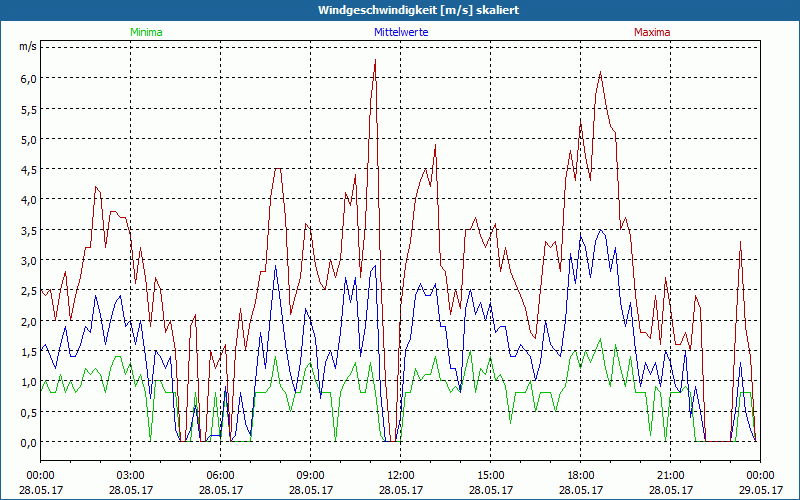
Task: Click the Mittelwerte legend label
Action: pos(401,32)
